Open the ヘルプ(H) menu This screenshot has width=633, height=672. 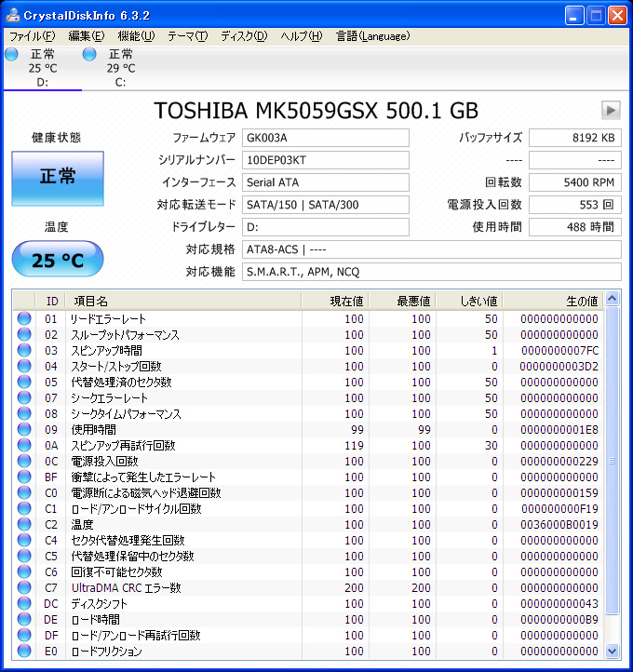point(302,36)
